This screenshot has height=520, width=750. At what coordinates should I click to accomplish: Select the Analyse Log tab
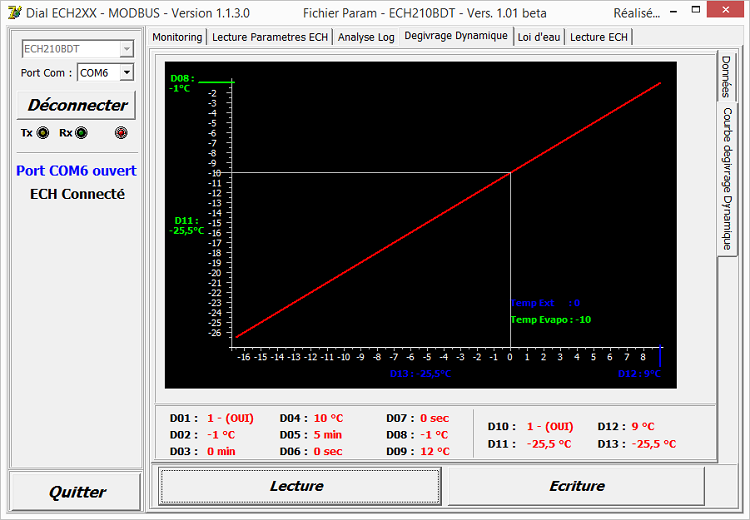pos(366,37)
